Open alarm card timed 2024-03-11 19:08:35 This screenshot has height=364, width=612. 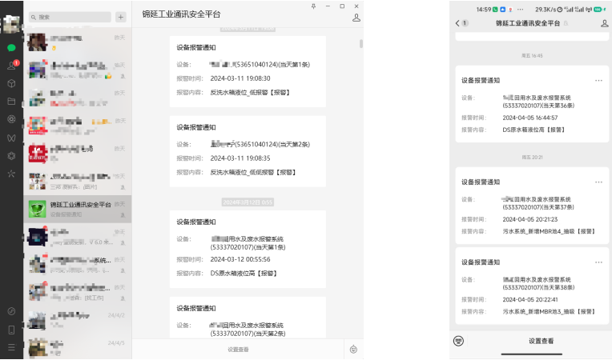(x=248, y=151)
